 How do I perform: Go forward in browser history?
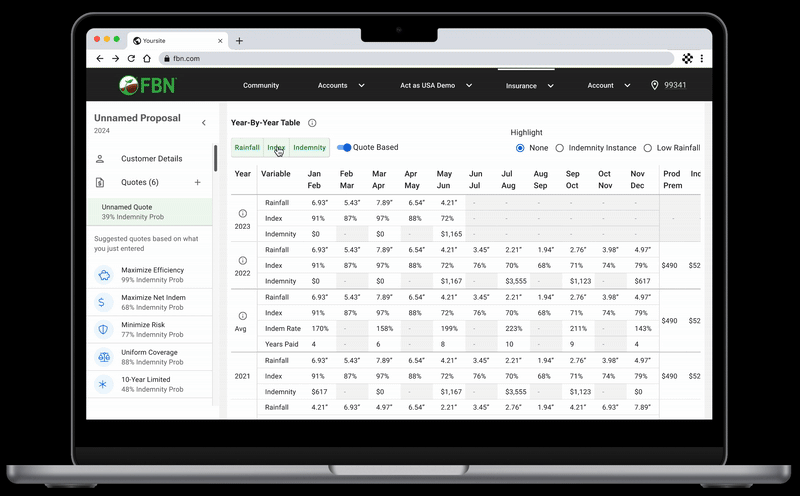pyautogui.click(x=116, y=59)
